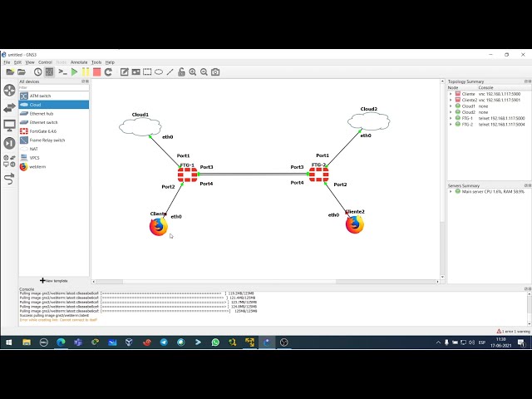Select the FTG-2 firewall node on canvas

[x=319, y=175]
